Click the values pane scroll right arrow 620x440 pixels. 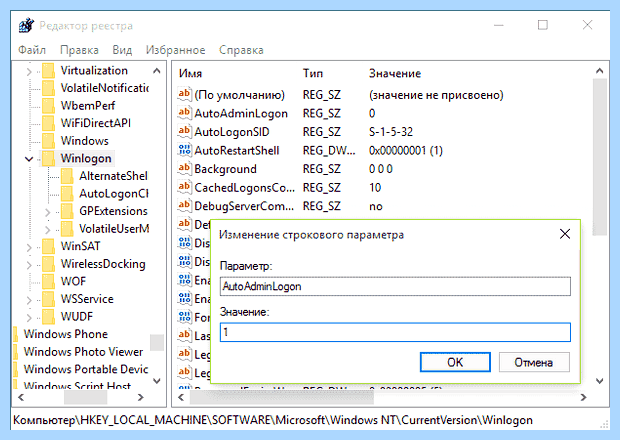[x=583, y=397]
